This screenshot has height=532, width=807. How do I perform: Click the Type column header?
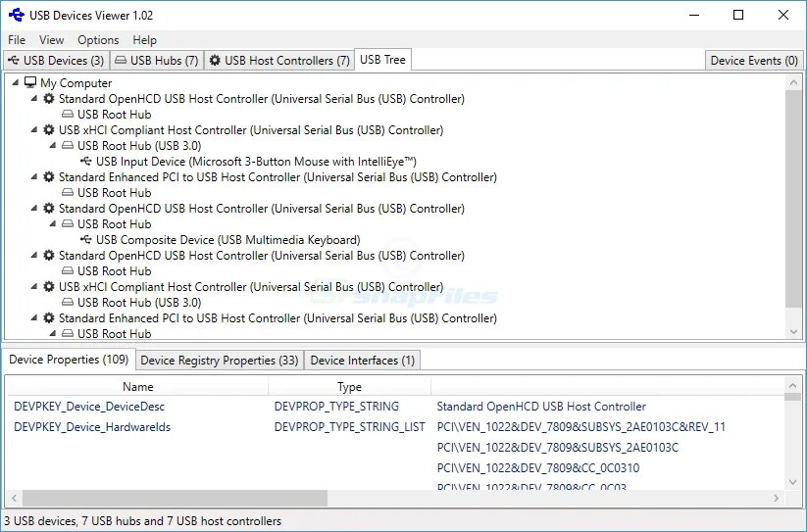point(349,387)
